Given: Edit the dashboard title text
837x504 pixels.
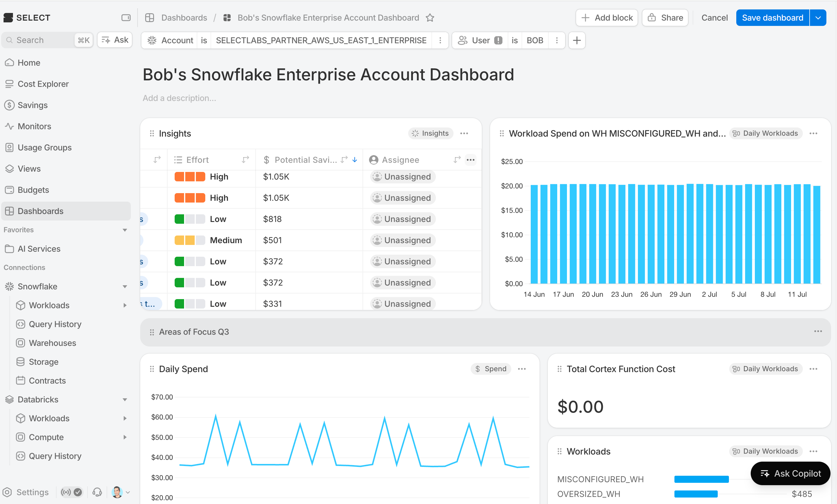Looking at the screenshot, I should (328, 75).
